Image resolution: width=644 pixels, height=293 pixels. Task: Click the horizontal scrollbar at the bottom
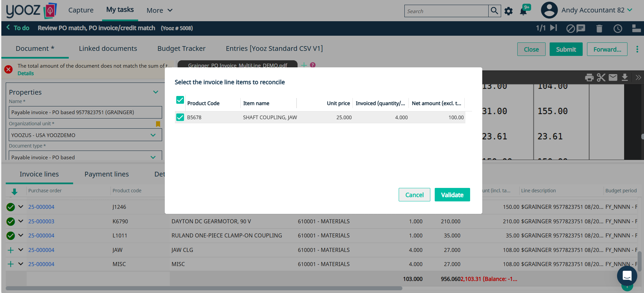pos(204,288)
